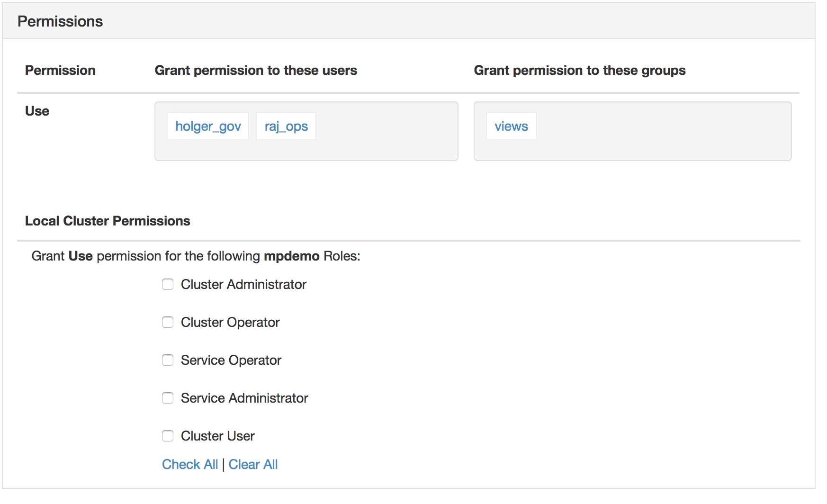Click the Grant permission to these users header
This screenshot has width=827, height=504.
click(x=256, y=70)
